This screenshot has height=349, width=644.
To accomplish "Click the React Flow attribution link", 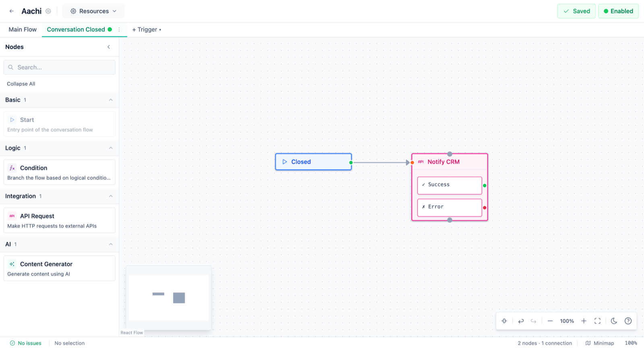I will 132,332.
